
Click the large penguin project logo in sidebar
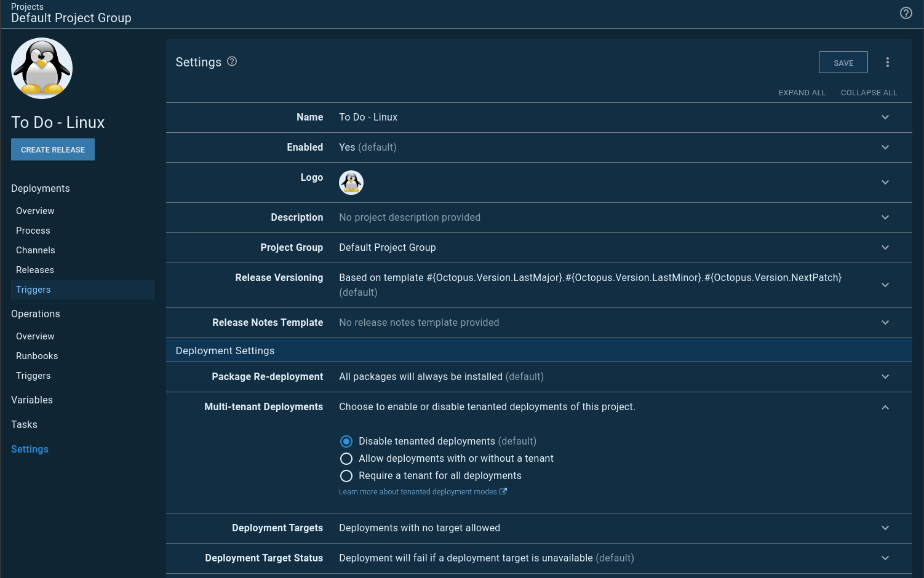tap(42, 68)
